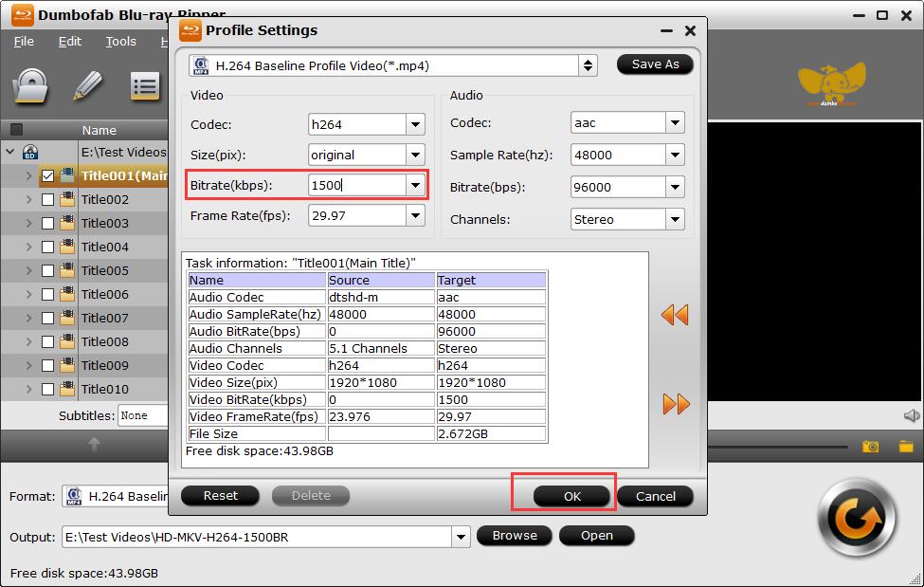The height and width of the screenshot is (587, 924).
Task: Open the audio Bitrate(bps) dropdown
Action: pos(676,187)
